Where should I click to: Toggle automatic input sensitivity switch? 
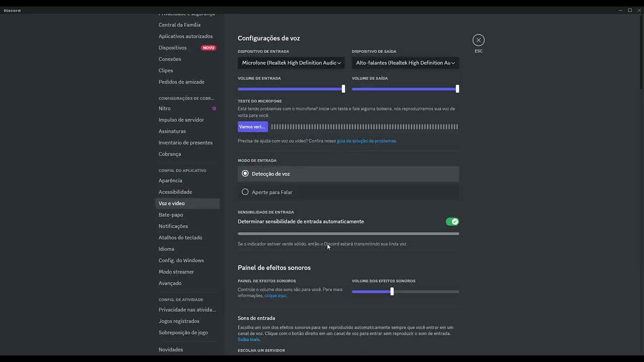[452, 222]
